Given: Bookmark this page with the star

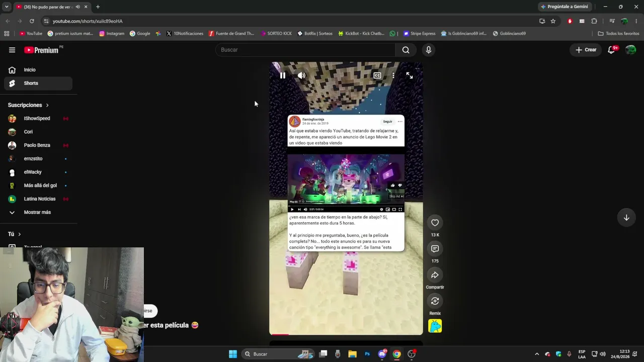Looking at the screenshot, I should click(x=553, y=21).
